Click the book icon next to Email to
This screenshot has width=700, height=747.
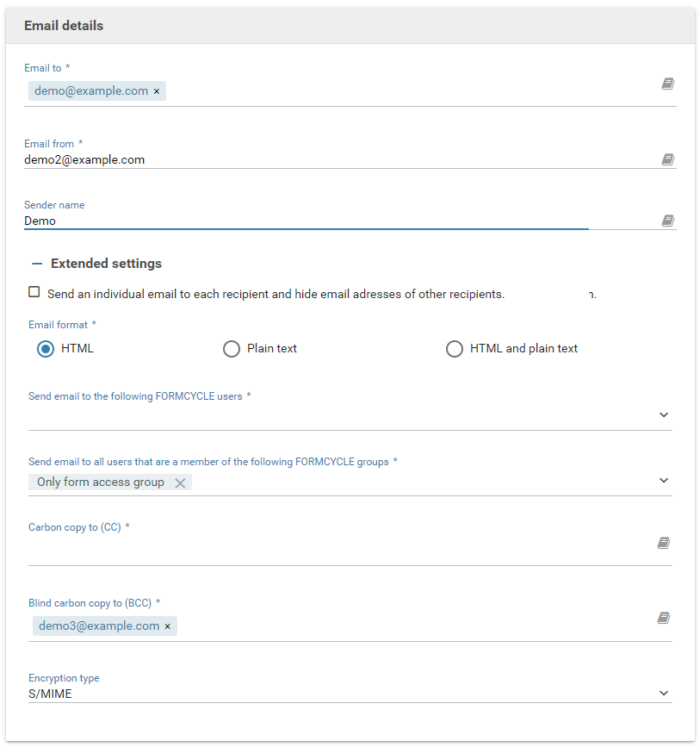click(x=667, y=84)
